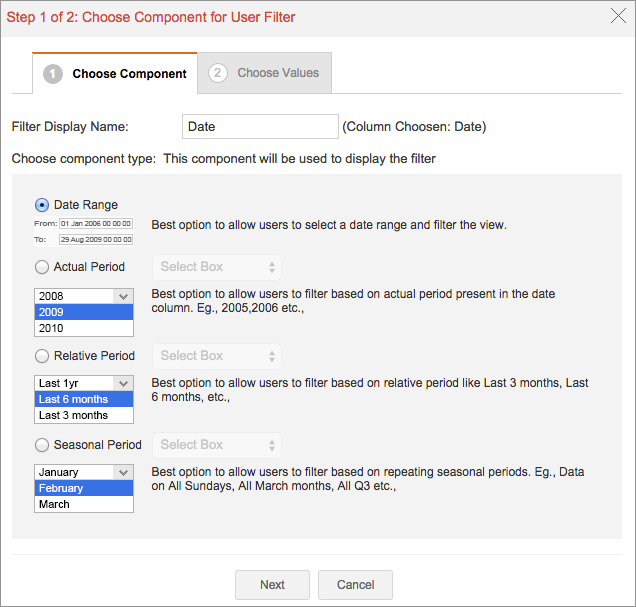Select the Date Range radio button
636x607 pixels.
(42, 205)
